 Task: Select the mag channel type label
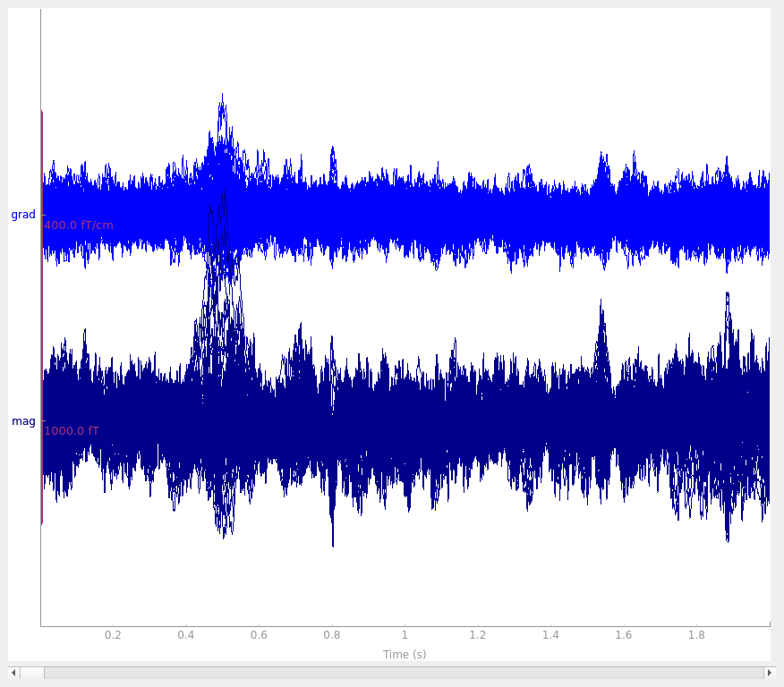(23, 421)
